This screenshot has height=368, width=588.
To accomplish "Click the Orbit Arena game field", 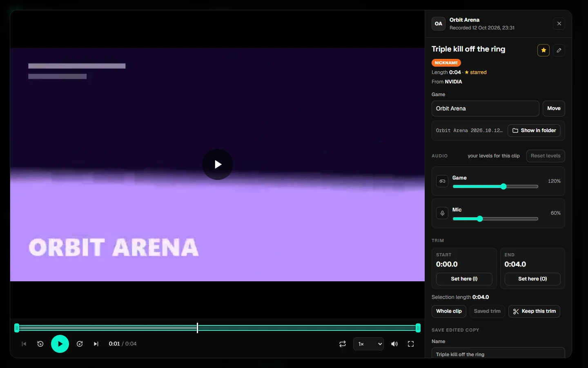I will click(486, 108).
